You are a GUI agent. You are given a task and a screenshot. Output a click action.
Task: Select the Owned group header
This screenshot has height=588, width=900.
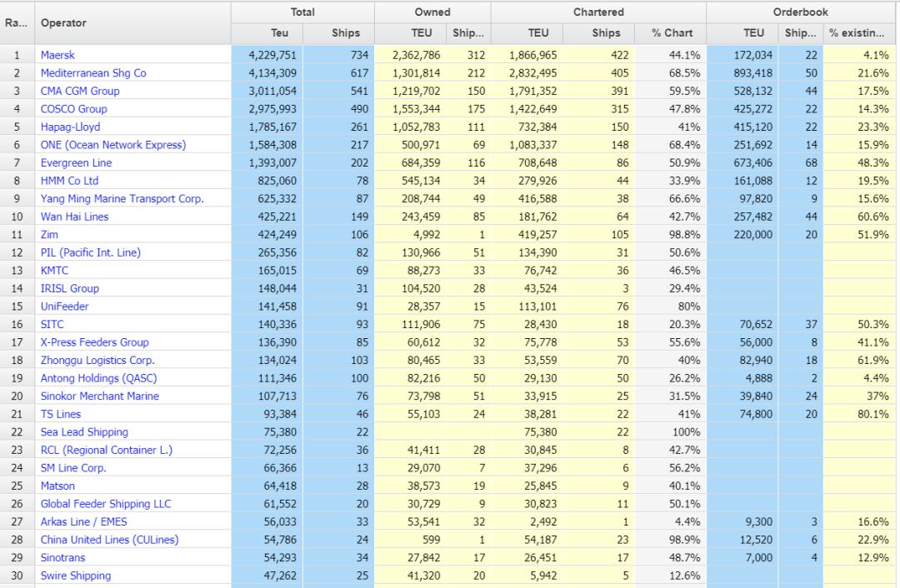click(432, 12)
